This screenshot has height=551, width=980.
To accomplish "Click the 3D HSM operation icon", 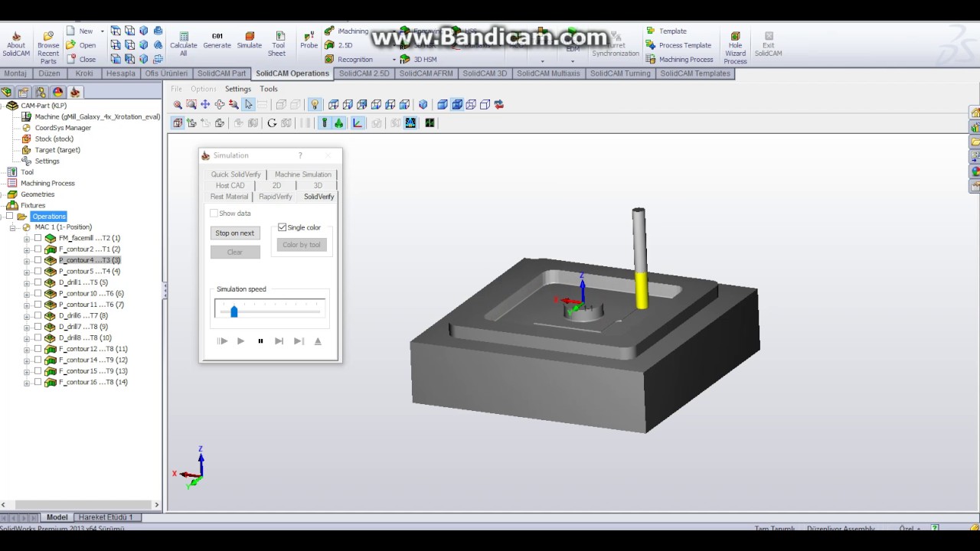I will coord(405,59).
